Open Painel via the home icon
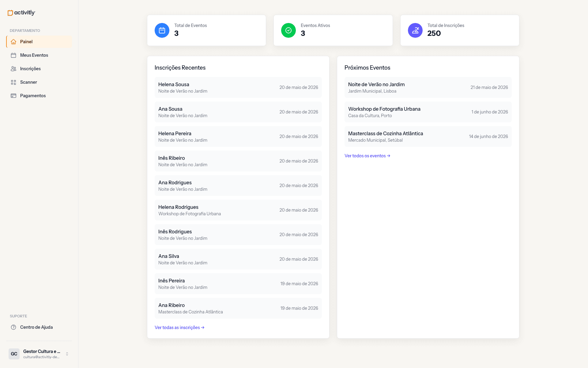 13,42
